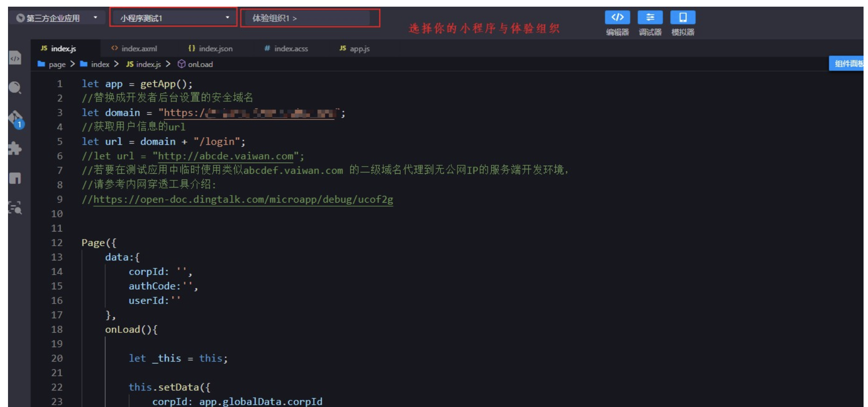The height and width of the screenshot is (407, 868).
Task: Click the index folder breadcrumb
Action: point(95,64)
